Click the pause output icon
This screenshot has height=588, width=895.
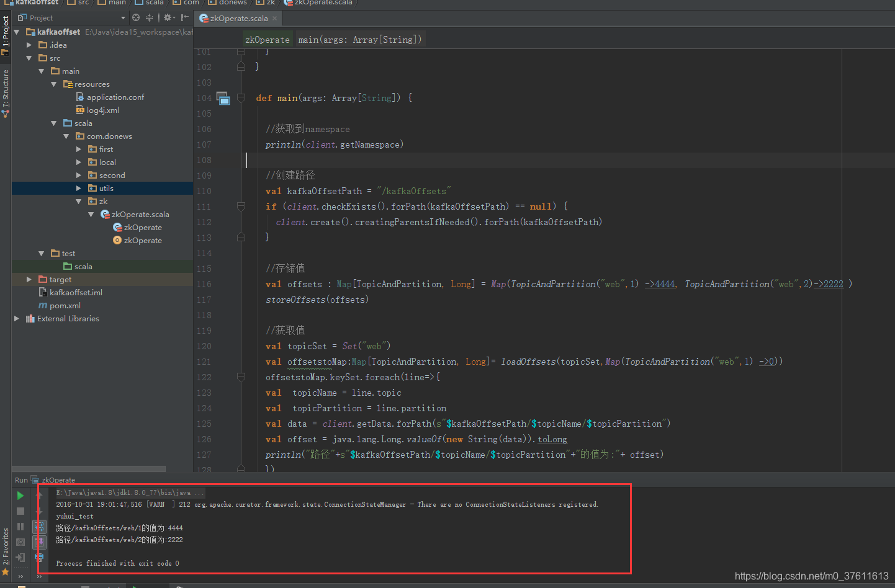pos(20,527)
